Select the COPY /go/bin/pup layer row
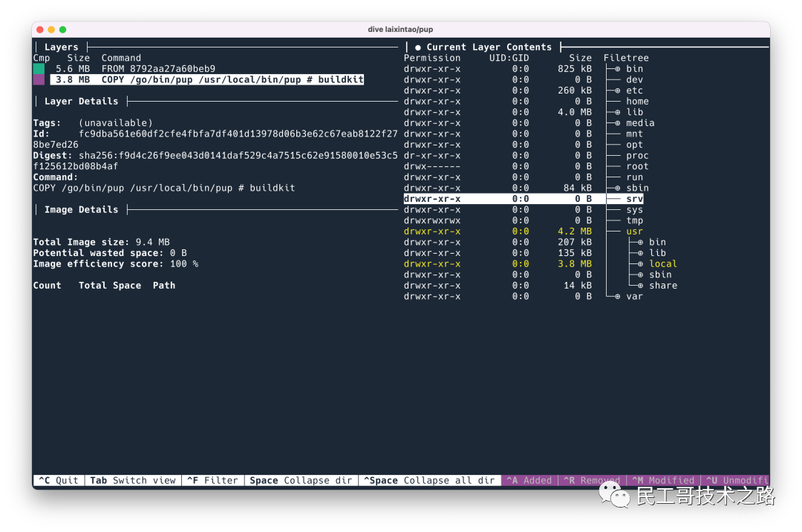Screen dimensions: 802x532 (x=207, y=79)
